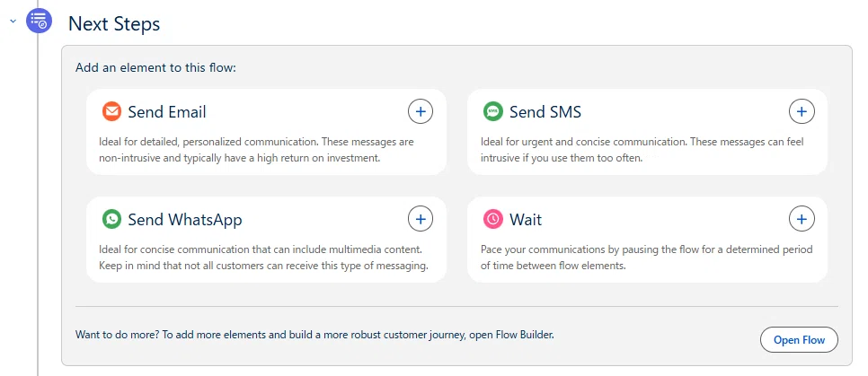The image size is (868, 376).
Task: Click the orange Send Email envelope icon
Action: coord(111,111)
